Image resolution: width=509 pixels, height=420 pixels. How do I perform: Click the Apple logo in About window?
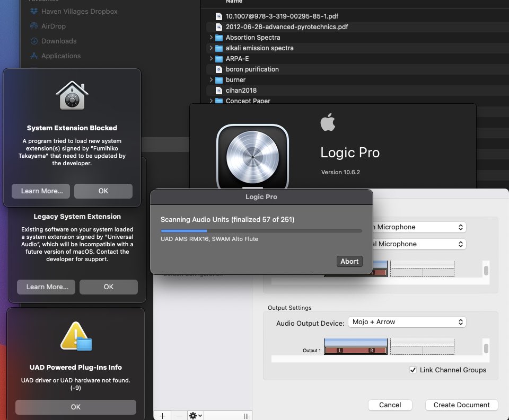coord(328,122)
